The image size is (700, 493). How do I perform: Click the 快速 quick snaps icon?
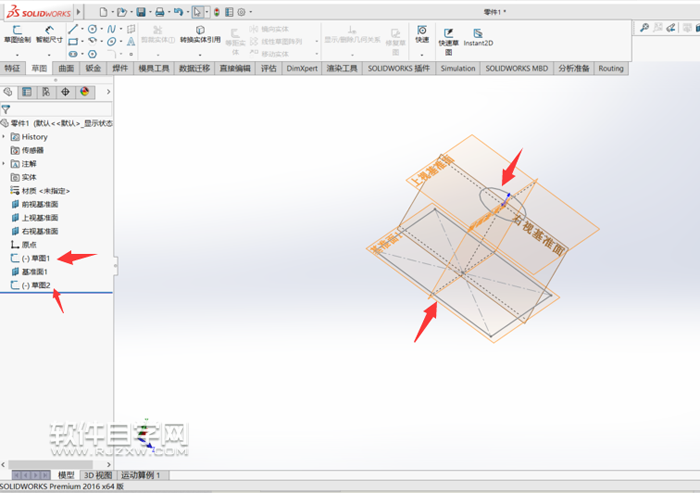point(422,34)
